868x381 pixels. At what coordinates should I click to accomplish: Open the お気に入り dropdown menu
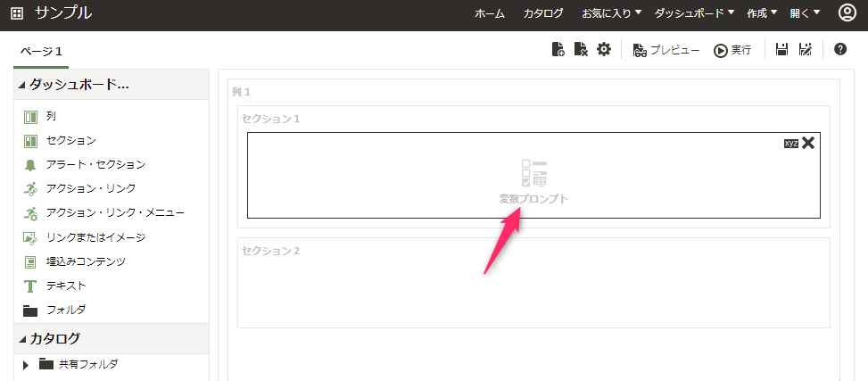click(x=611, y=13)
